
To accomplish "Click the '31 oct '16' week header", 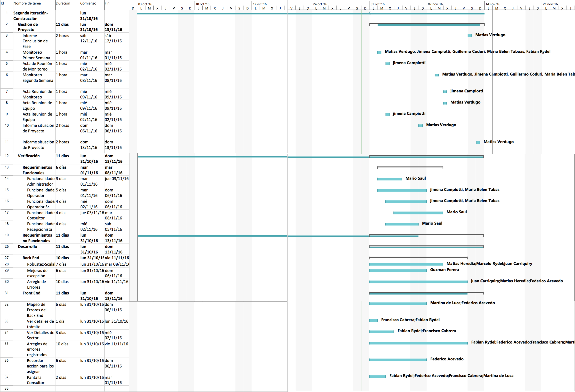I will pyautogui.click(x=378, y=4).
